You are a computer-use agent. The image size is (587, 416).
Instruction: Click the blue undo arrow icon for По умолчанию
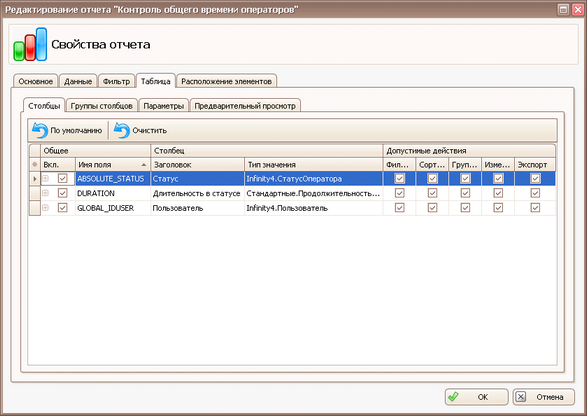tap(40, 130)
